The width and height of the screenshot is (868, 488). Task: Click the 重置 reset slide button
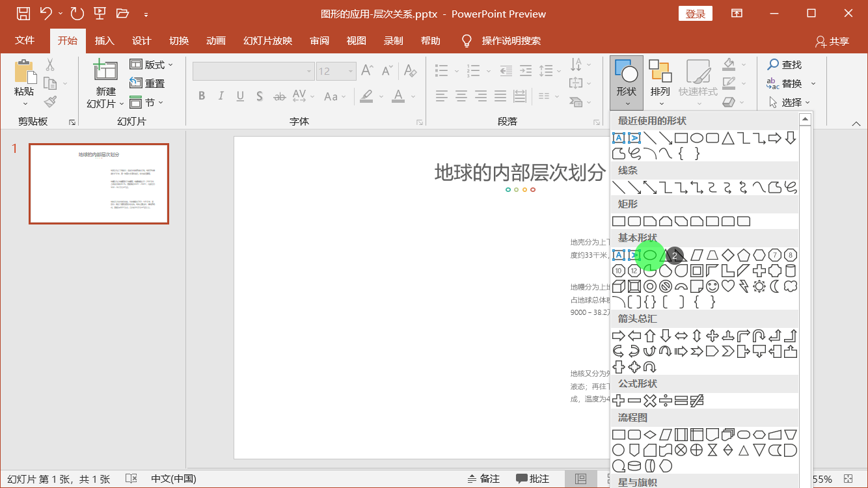click(147, 83)
